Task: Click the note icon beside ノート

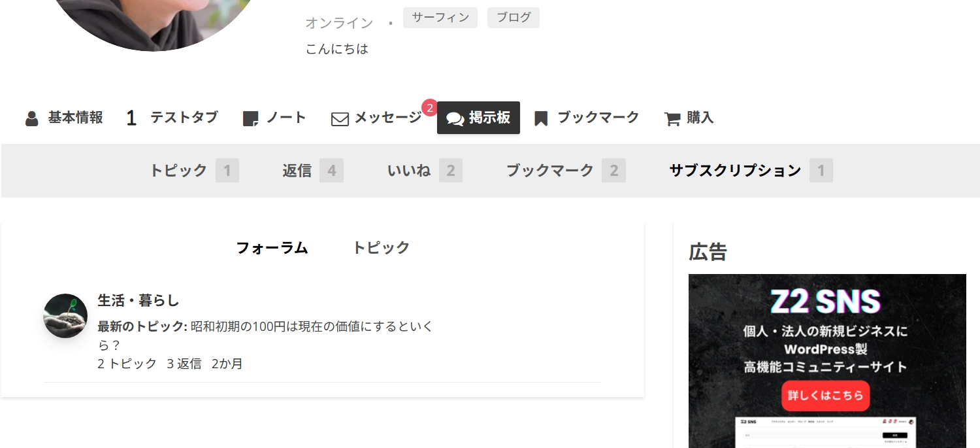Action: coord(250,118)
